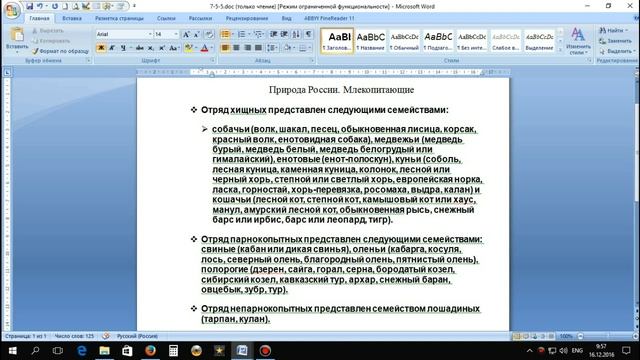Open the line spacing dropdown

point(271,48)
